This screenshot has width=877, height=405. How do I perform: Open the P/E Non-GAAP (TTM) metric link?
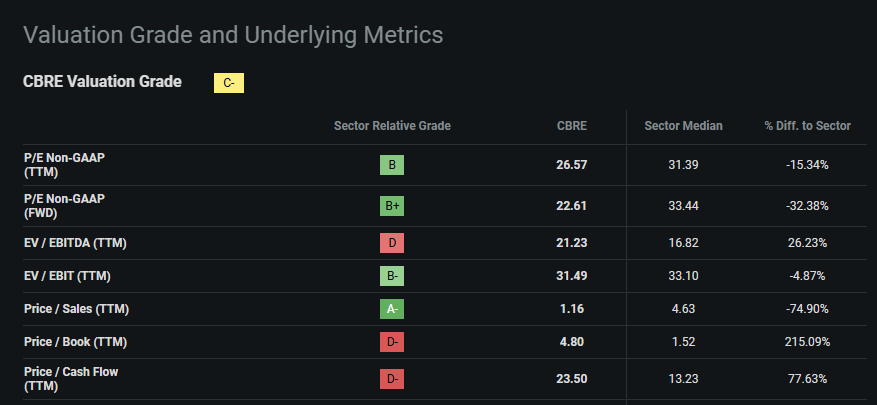point(64,165)
